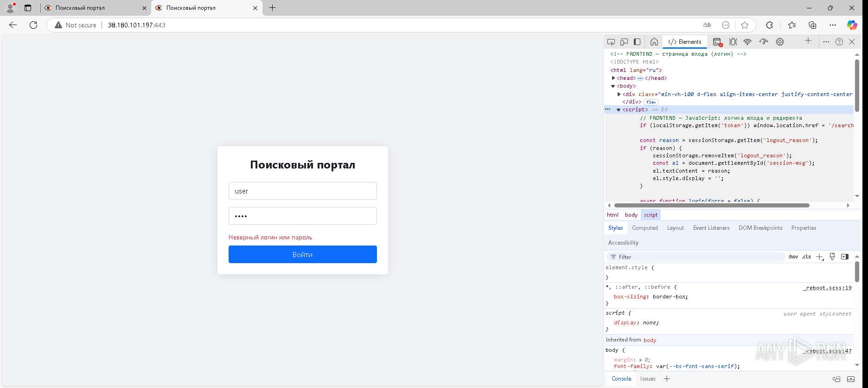
Task: Switch to the Computed tab
Action: click(x=645, y=228)
